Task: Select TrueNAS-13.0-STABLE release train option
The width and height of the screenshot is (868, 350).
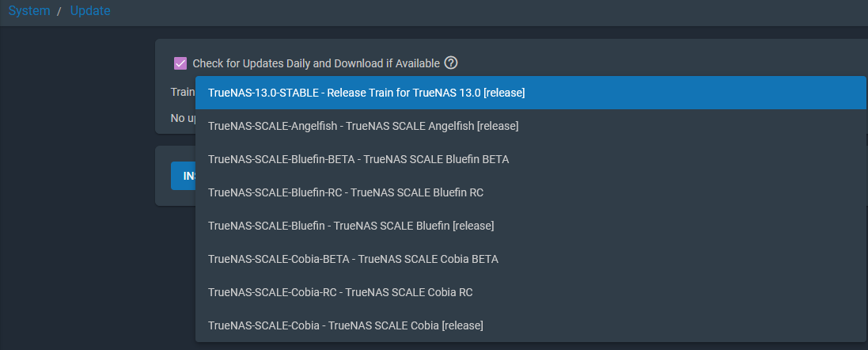Action: pyautogui.click(x=530, y=93)
